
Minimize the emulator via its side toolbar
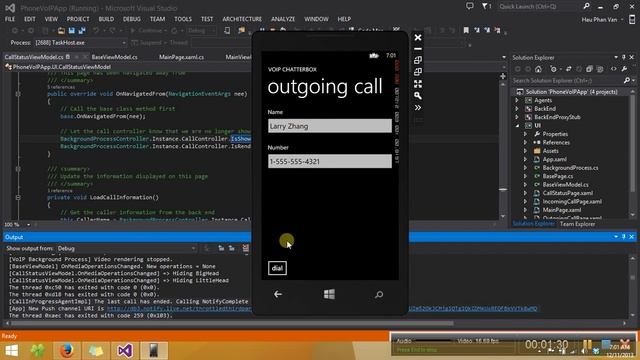coord(418,49)
